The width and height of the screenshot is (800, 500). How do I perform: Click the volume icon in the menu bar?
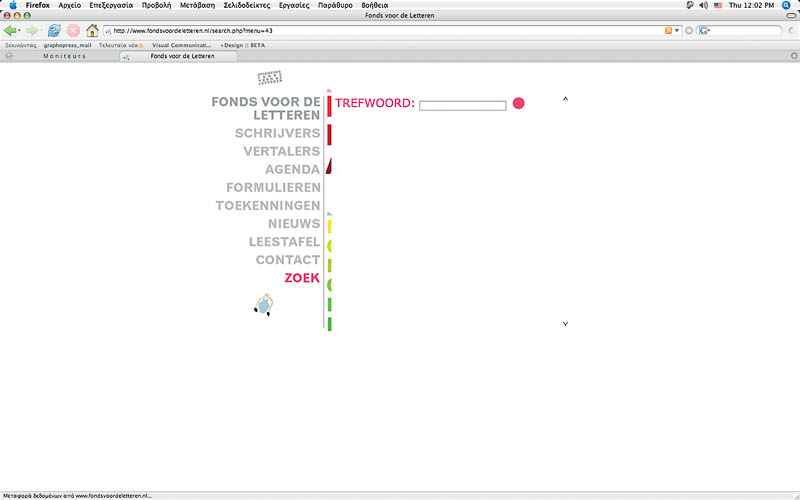click(x=704, y=5)
